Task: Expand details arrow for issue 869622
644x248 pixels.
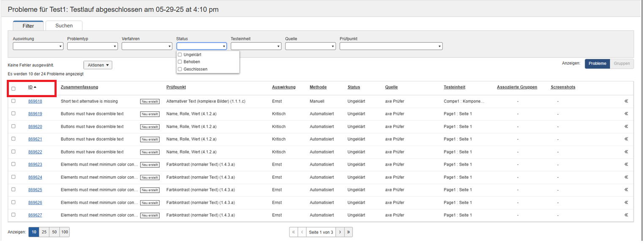Action: 626,152
